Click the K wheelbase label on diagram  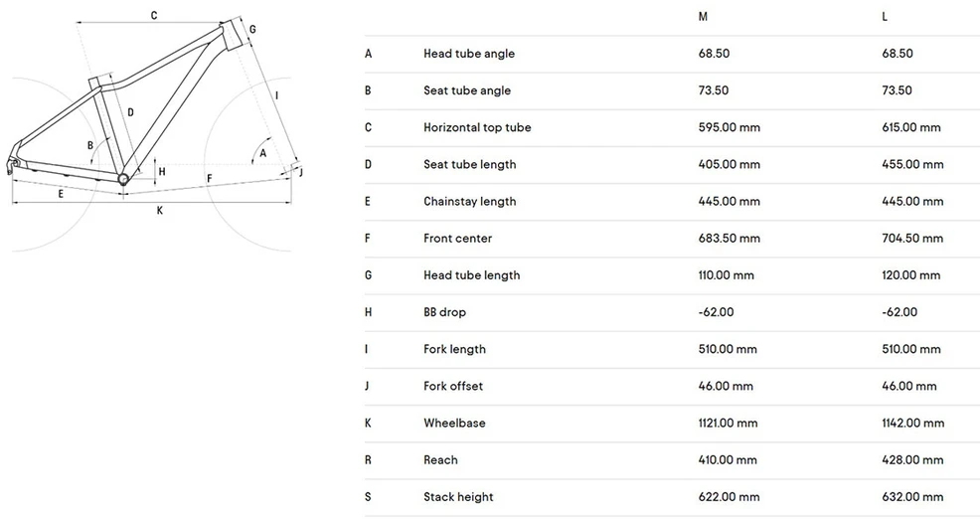click(x=159, y=211)
